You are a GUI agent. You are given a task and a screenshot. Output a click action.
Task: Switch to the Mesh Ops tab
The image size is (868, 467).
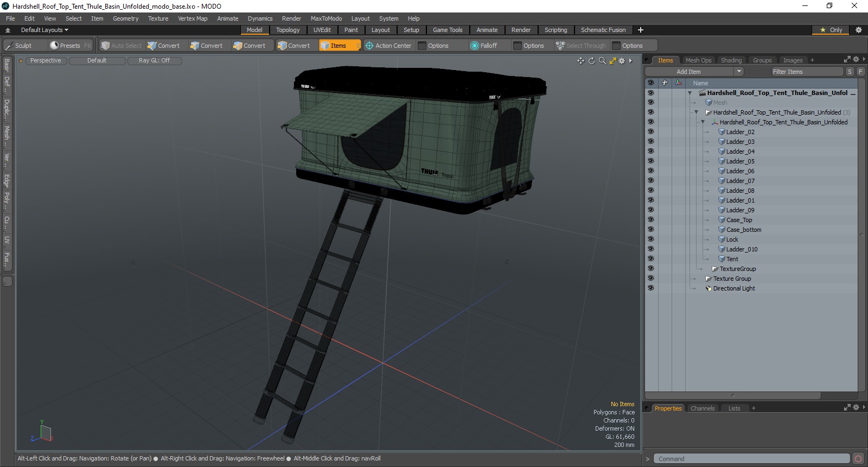point(698,60)
